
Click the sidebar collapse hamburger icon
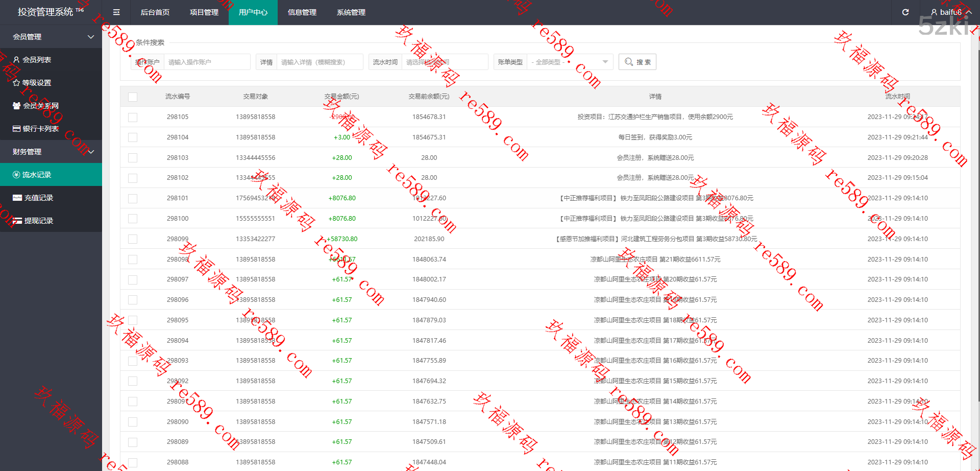click(116, 12)
